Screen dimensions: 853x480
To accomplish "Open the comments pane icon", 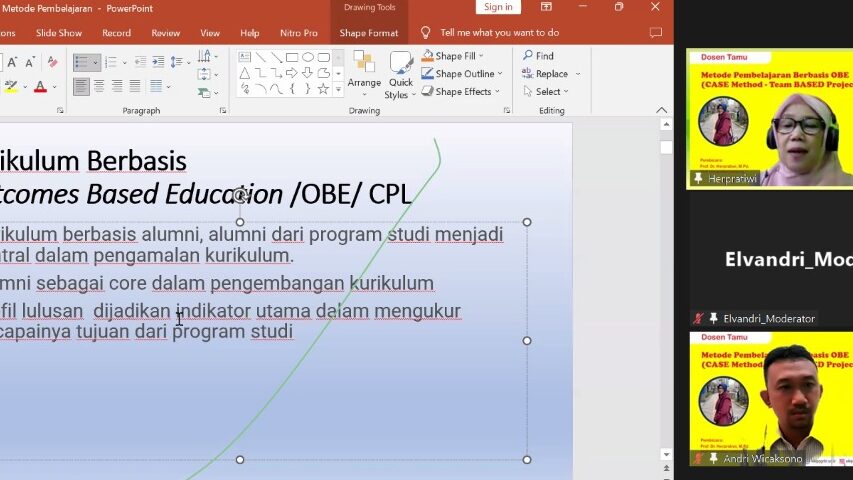I will [x=655, y=33].
